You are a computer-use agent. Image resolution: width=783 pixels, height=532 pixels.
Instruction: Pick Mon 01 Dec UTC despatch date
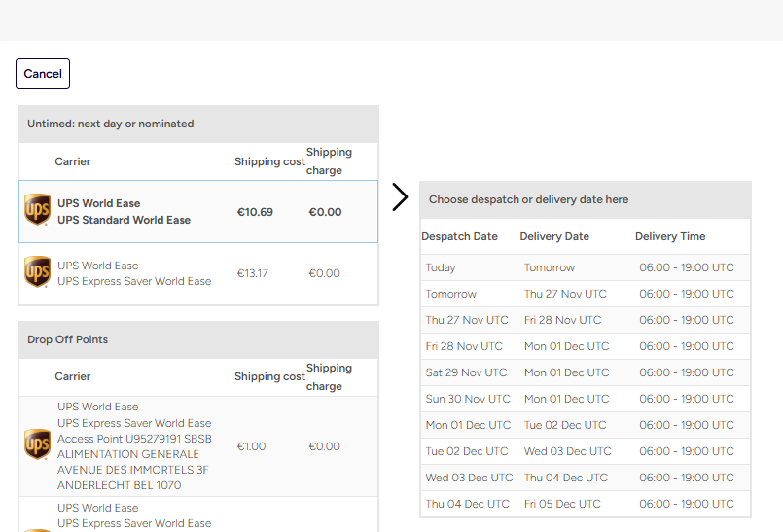point(468,425)
